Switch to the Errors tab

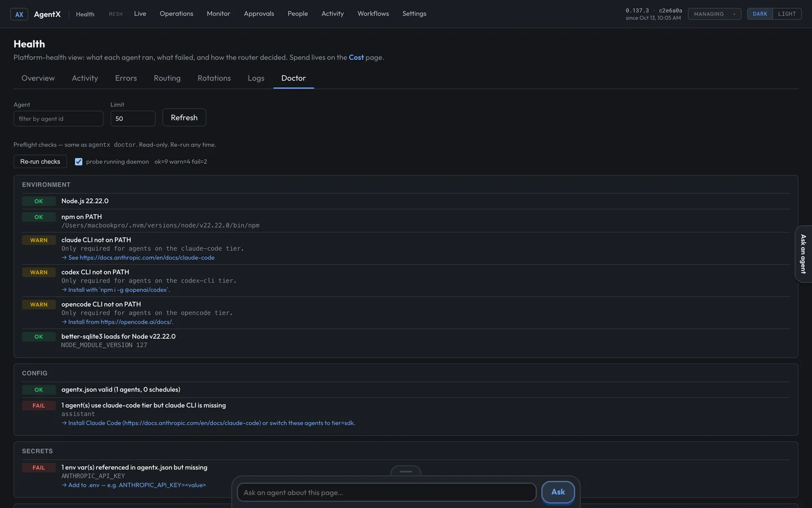point(126,78)
